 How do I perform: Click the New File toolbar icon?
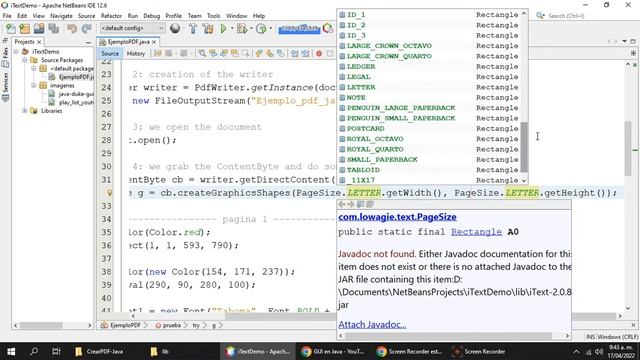point(11,29)
